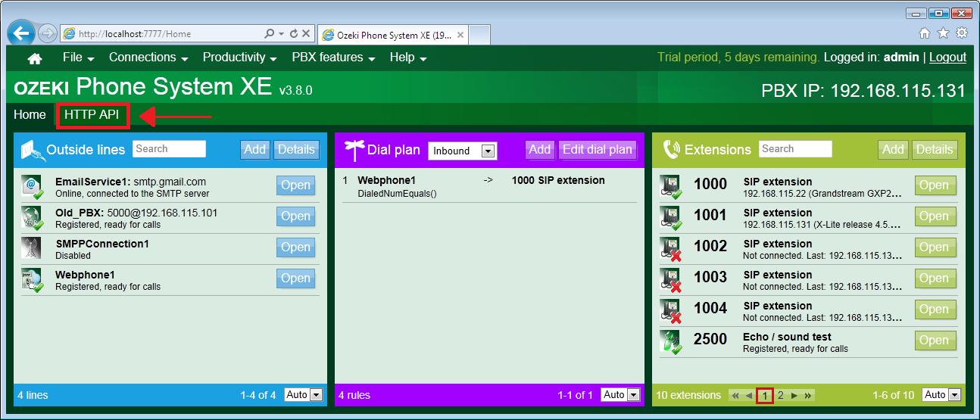This screenshot has height=420, width=980.
Task: Jump to last extensions page
Action: coord(808,395)
